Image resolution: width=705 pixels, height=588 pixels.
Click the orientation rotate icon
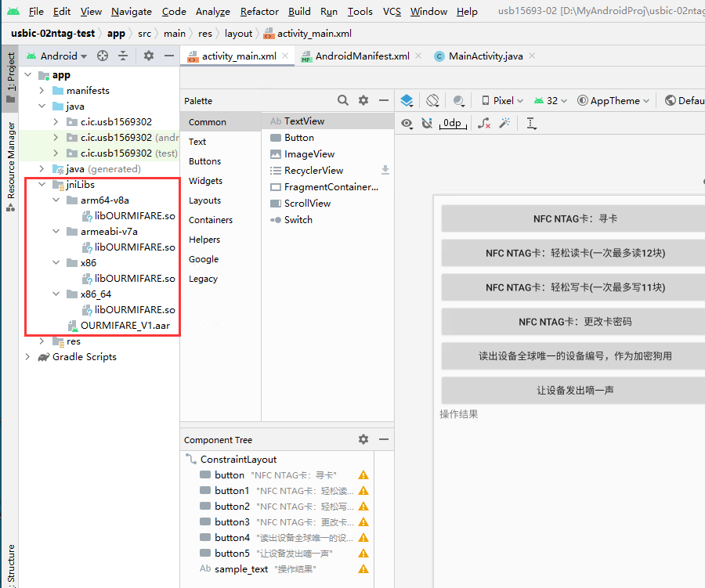tap(432, 100)
